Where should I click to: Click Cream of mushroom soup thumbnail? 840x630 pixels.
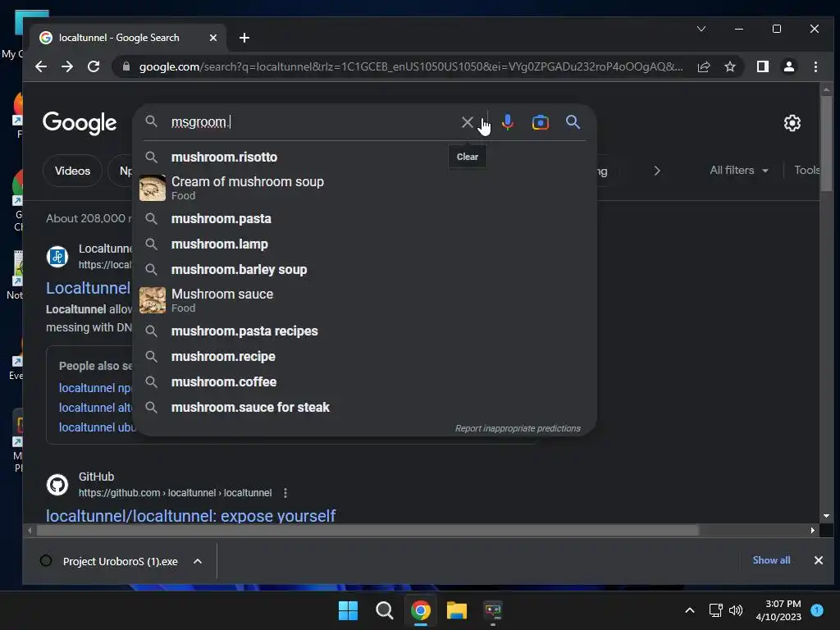tap(152, 188)
